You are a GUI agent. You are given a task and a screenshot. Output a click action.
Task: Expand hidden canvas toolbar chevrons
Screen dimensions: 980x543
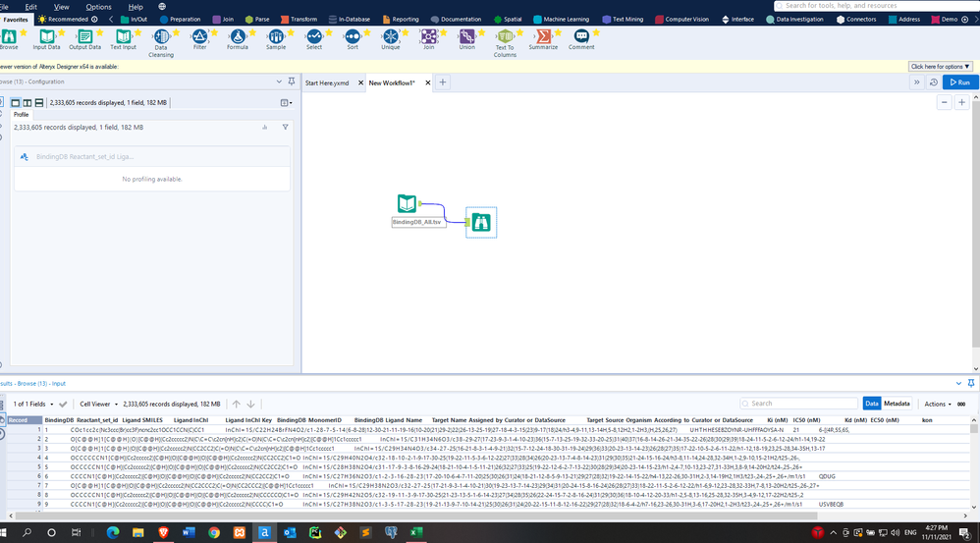pyautogui.click(x=916, y=82)
